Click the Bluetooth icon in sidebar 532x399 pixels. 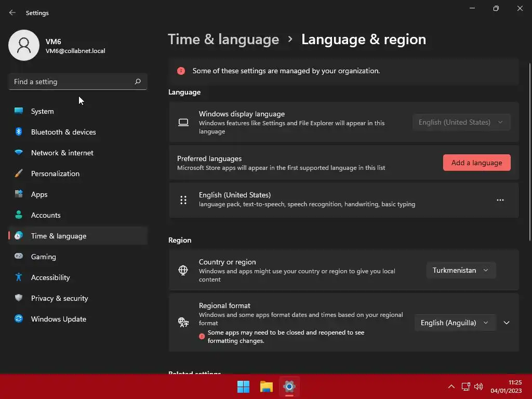19,131
